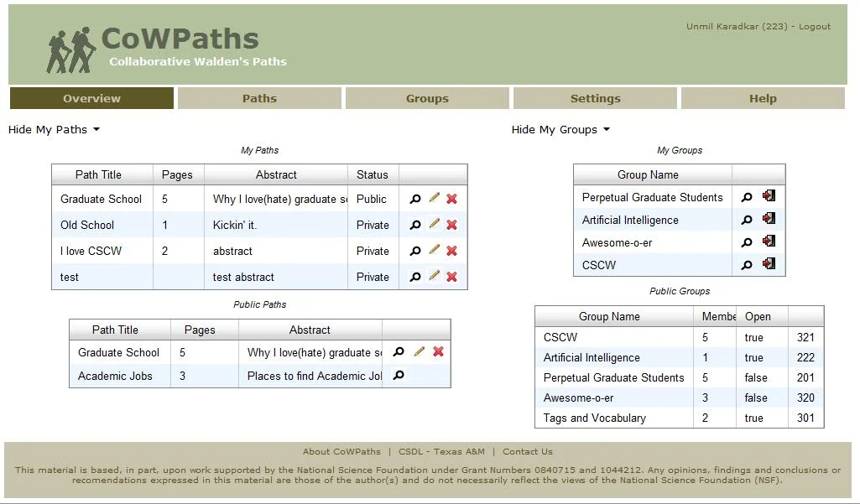The width and height of the screenshot is (860, 504).
Task: Edit the "test" path abstract via its pencil icon
Action: pyautogui.click(x=433, y=276)
